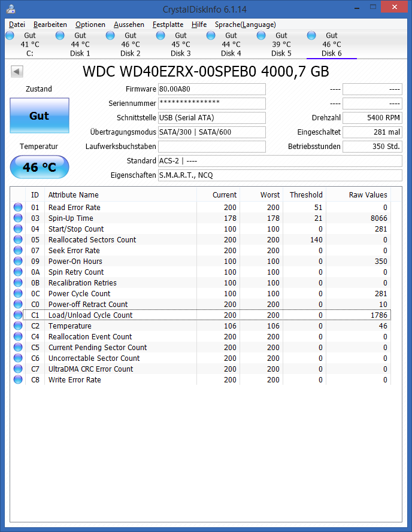Click the status orb for Write Error Rate
Screen dimensions: 412x532
pyautogui.click(x=18, y=379)
